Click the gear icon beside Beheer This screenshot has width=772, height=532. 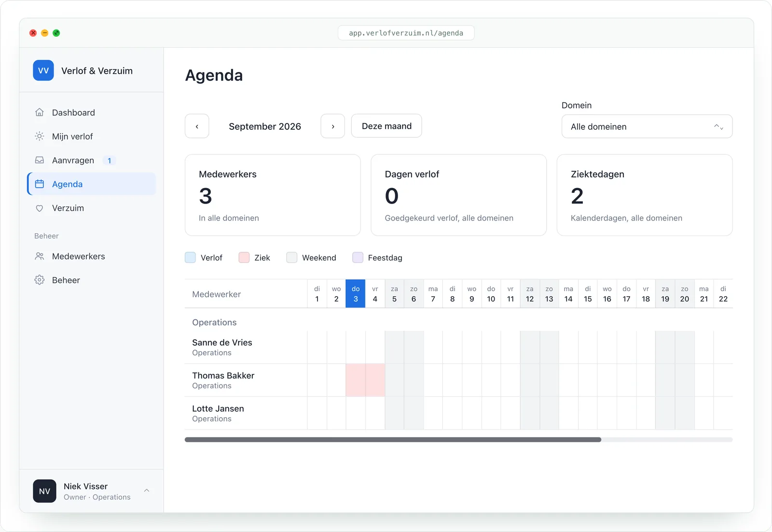pos(40,280)
